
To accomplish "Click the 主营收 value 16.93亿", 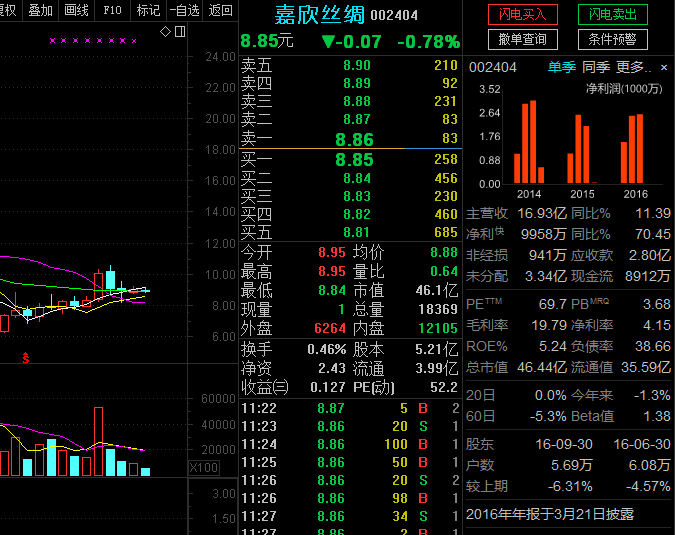I will 542,213.
